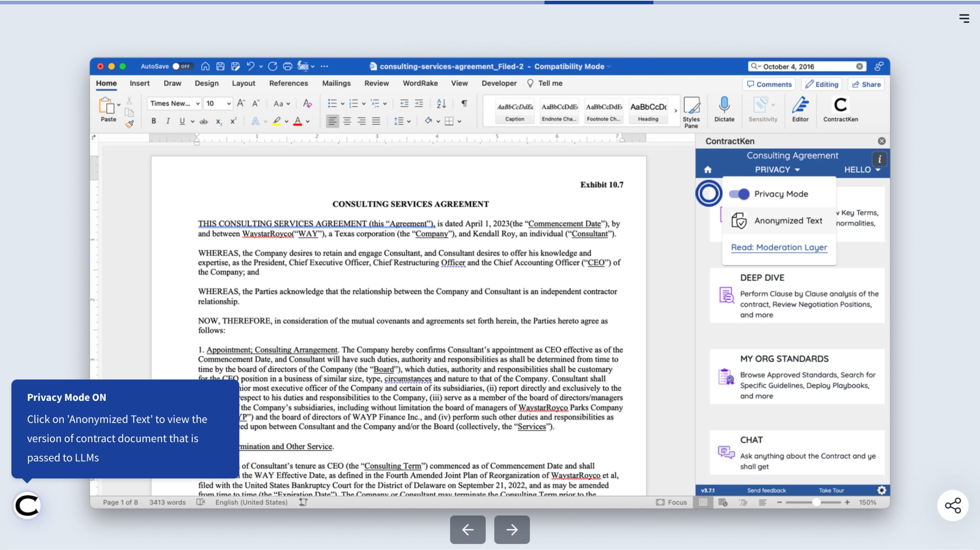Toggle bold formatting
This screenshot has width=980, height=550.
153,121
